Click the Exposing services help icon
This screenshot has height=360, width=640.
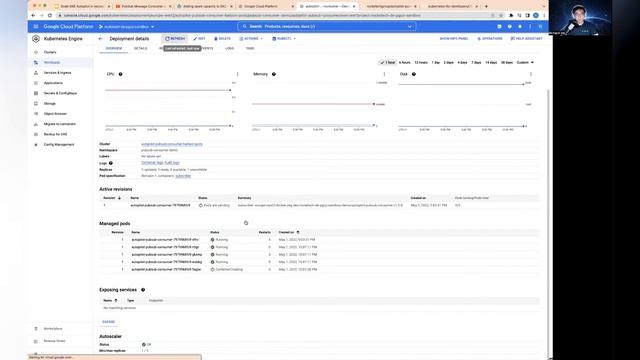143,290
